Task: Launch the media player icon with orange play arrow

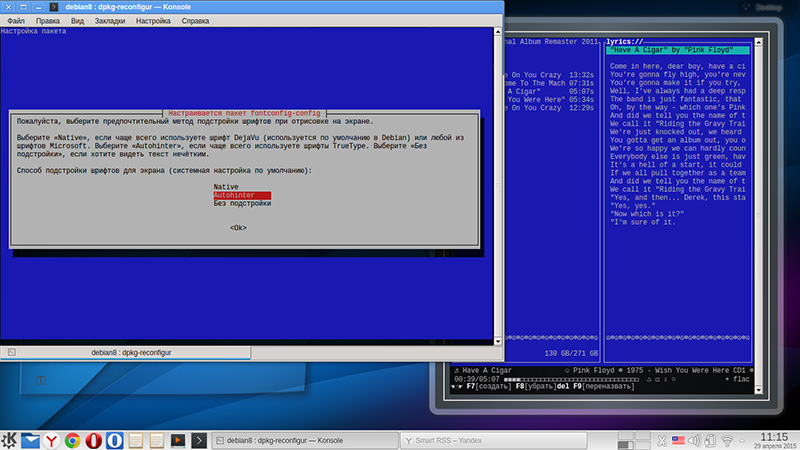Action: tap(178, 440)
